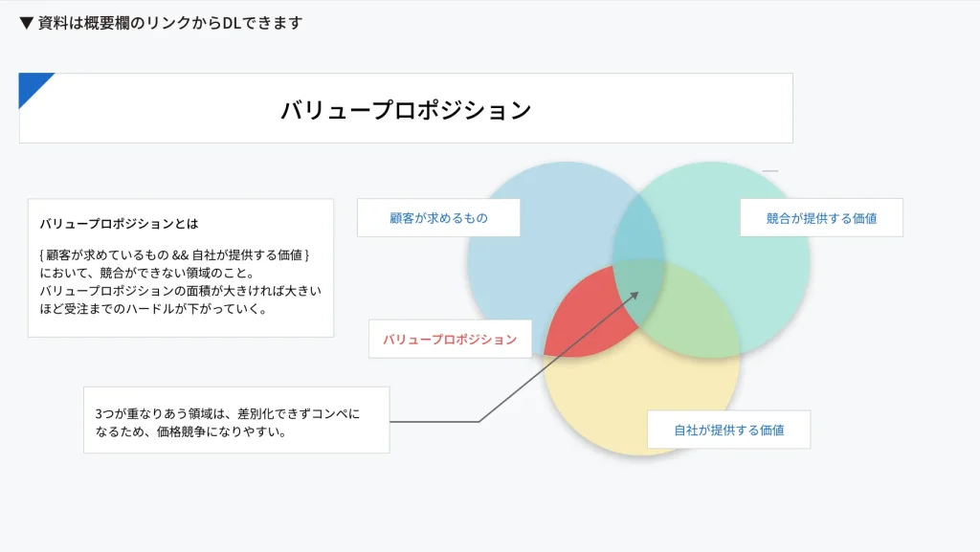This screenshot has height=552, width=980.
Task: Click the red バリュープロポジション label
Action: [450, 339]
